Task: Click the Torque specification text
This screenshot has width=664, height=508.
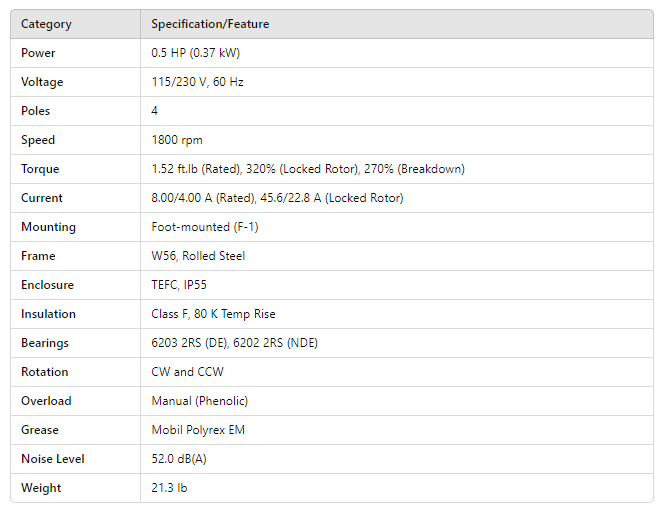Action: 307,169
